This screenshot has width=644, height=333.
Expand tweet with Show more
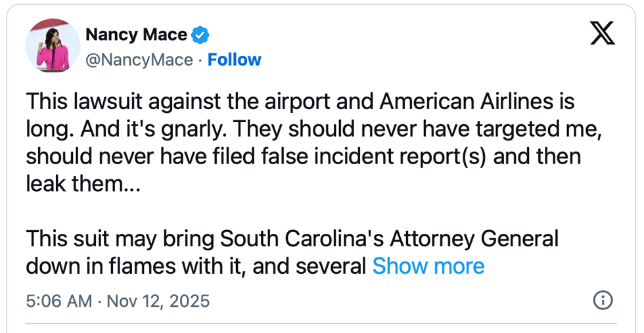pos(428,266)
